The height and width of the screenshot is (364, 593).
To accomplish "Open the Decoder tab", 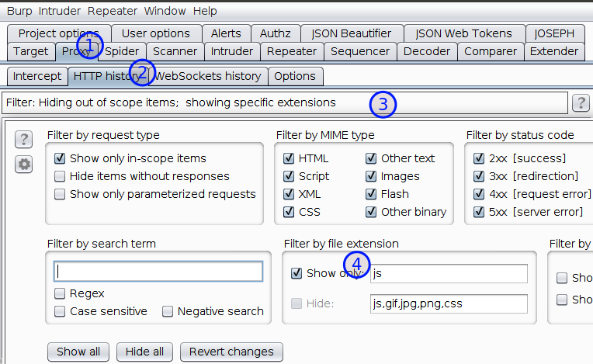I will coord(427,51).
